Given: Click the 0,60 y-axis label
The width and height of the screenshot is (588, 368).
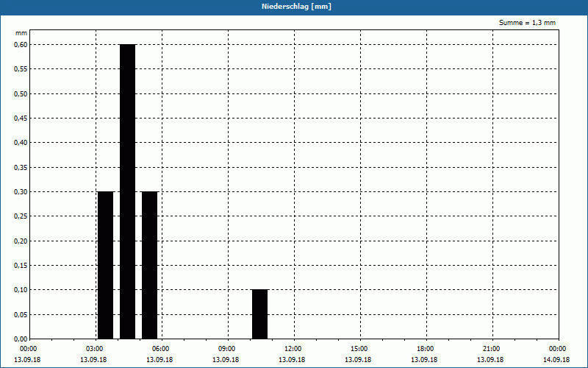Looking at the screenshot, I should [21, 45].
